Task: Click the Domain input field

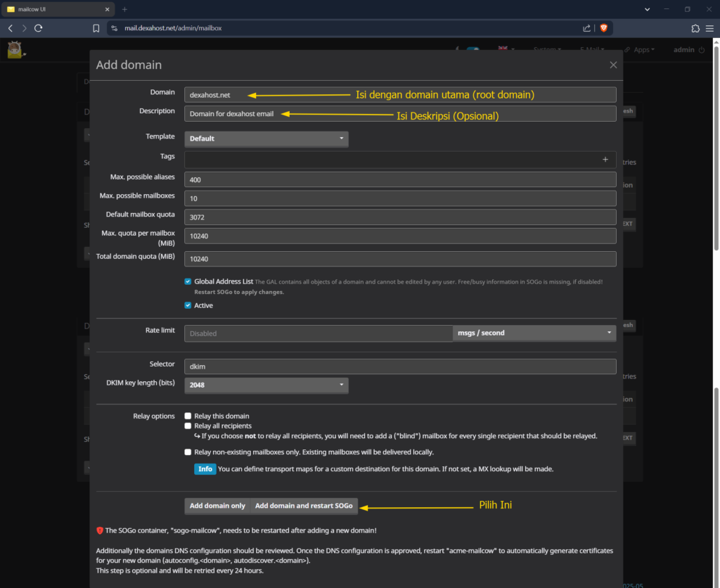Action: coord(400,95)
